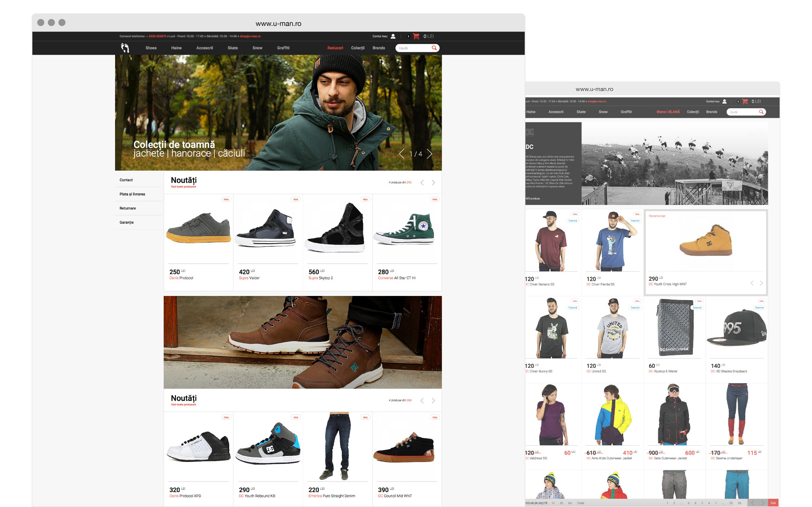Open the Returnare sidebar link
The width and height of the screenshot is (812, 507).
click(128, 208)
